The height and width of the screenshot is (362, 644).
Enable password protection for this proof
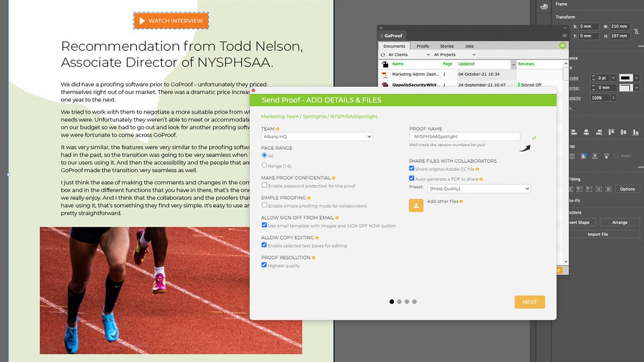coord(264,186)
